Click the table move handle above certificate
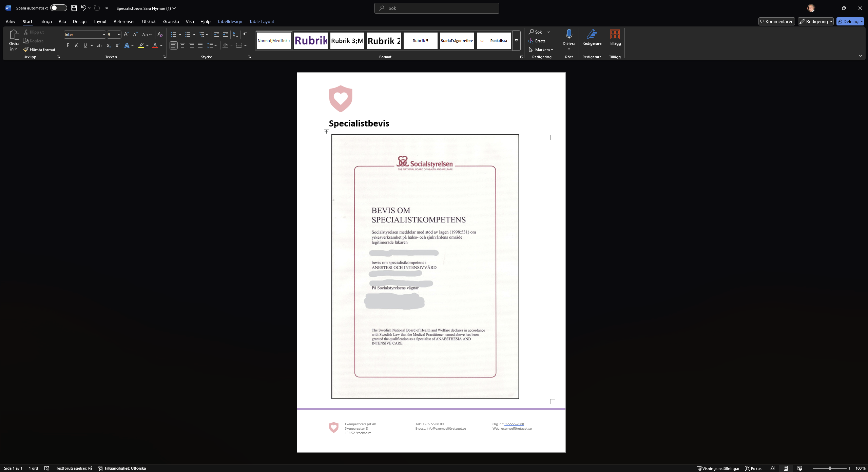The width and height of the screenshot is (868, 472). pyautogui.click(x=326, y=132)
